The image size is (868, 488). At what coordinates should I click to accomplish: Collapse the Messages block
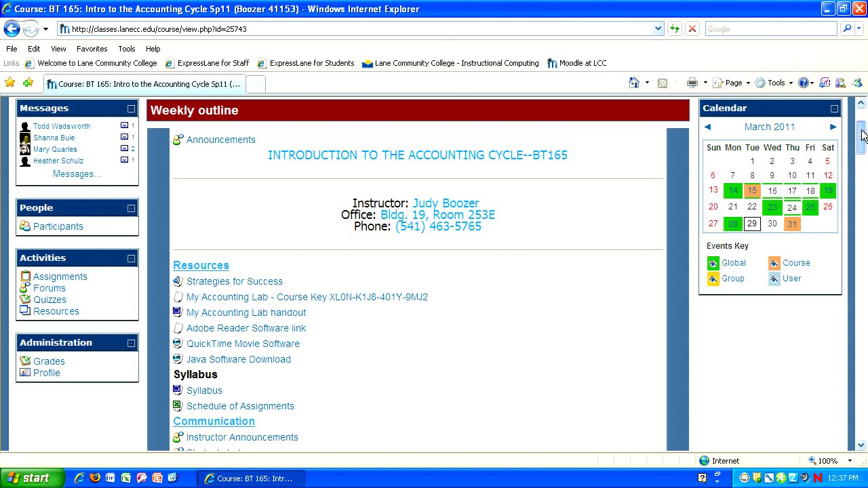(131, 108)
